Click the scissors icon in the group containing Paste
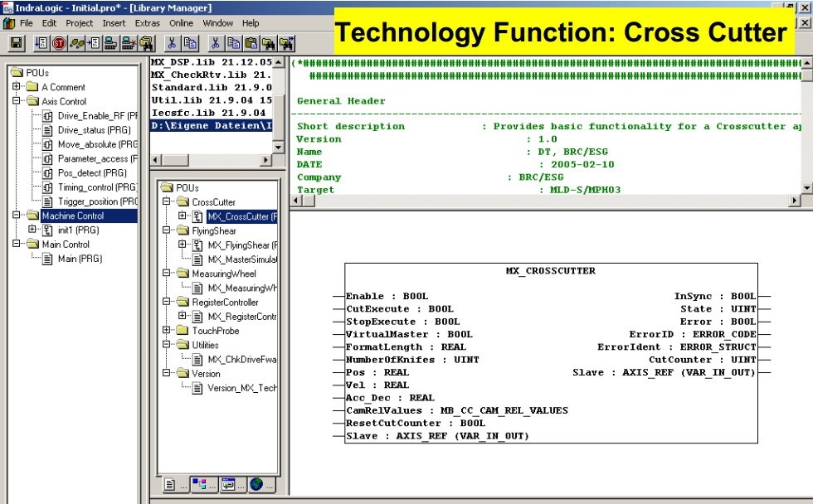This screenshot has height=504, width=813. 215,43
